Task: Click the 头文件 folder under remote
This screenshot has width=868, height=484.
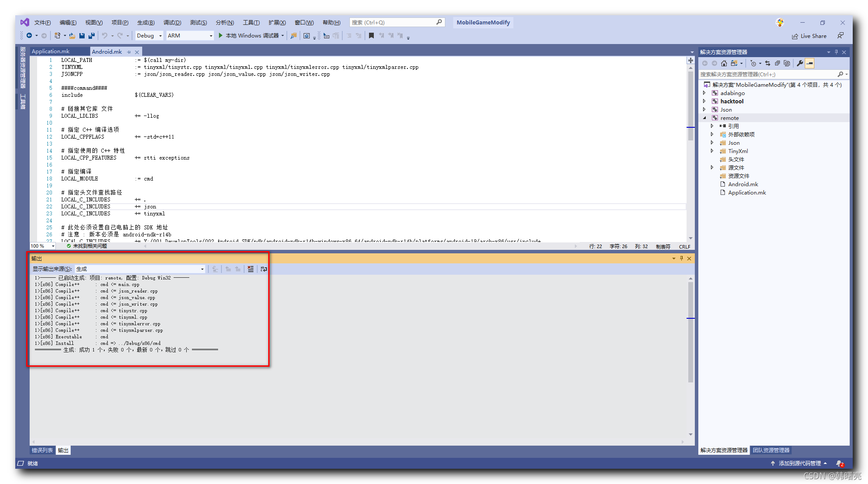Action: point(736,159)
